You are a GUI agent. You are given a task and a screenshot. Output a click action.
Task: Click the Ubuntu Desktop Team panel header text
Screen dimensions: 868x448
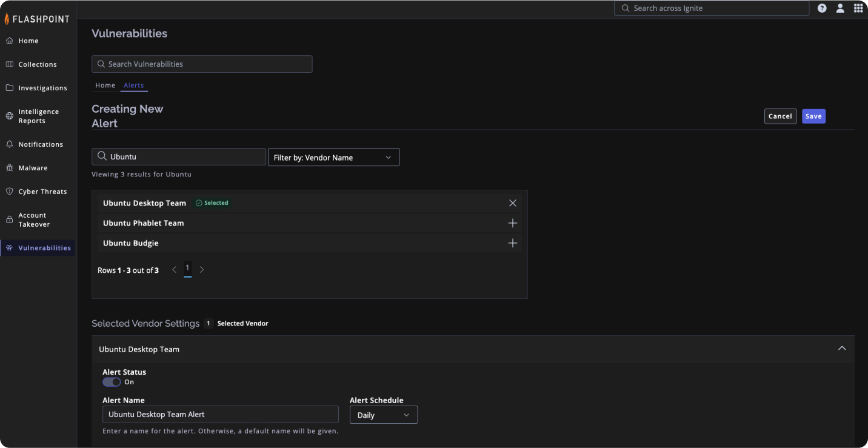(139, 349)
